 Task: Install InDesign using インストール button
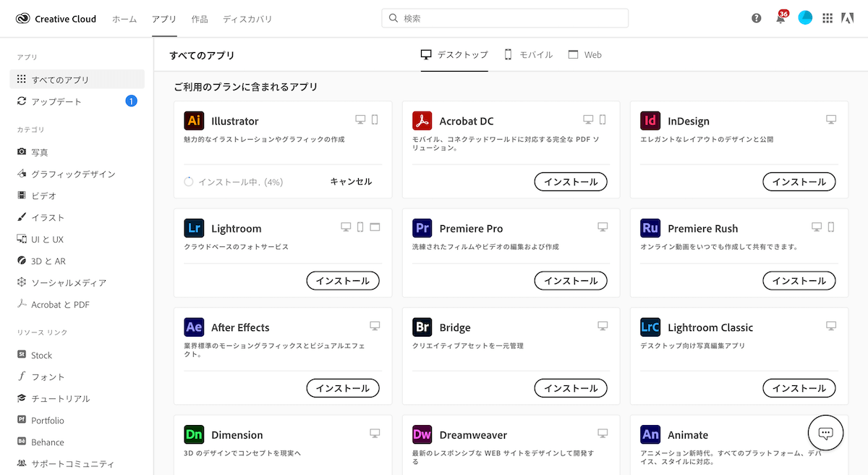click(x=799, y=182)
